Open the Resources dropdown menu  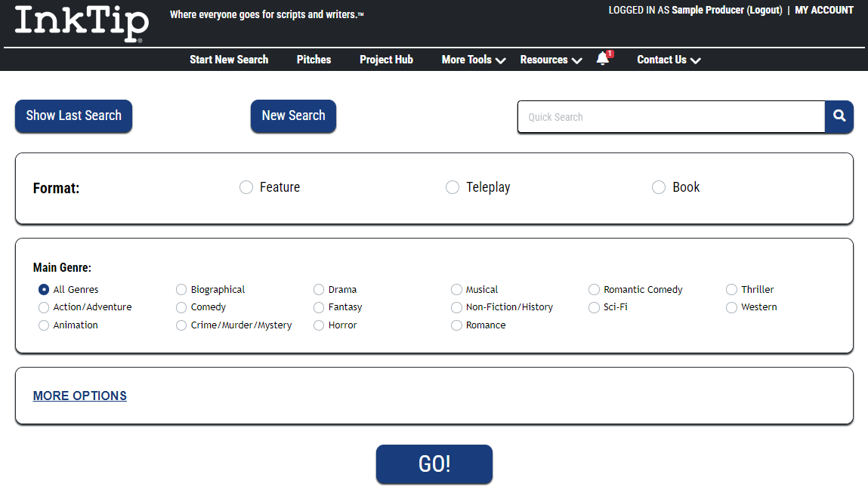551,60
